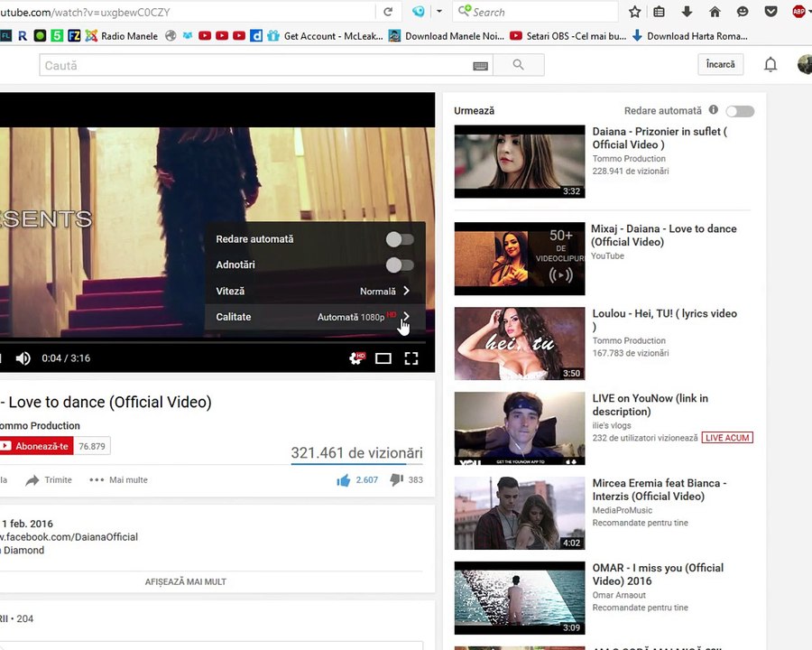Switch to theater mode rectangle icon
Viewport: 812px width, 650px height.
pos(383,358)
